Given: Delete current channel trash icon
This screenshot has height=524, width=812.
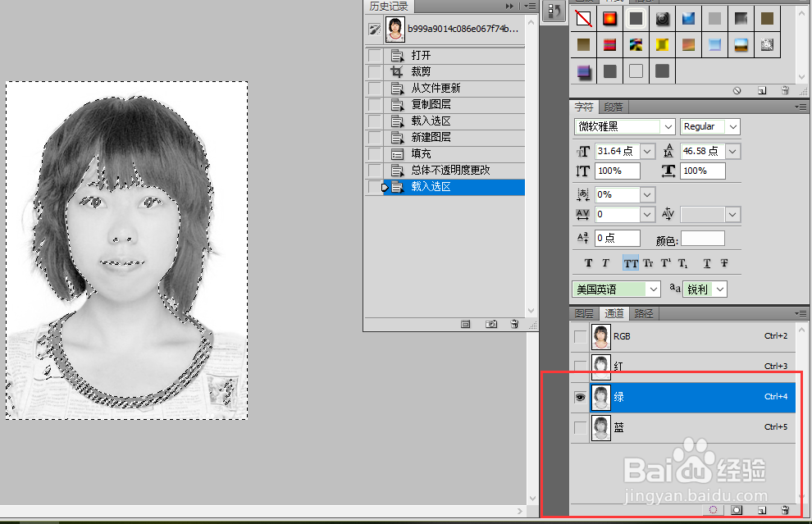Looking at the screenshot, I should [x=785, y=510].
